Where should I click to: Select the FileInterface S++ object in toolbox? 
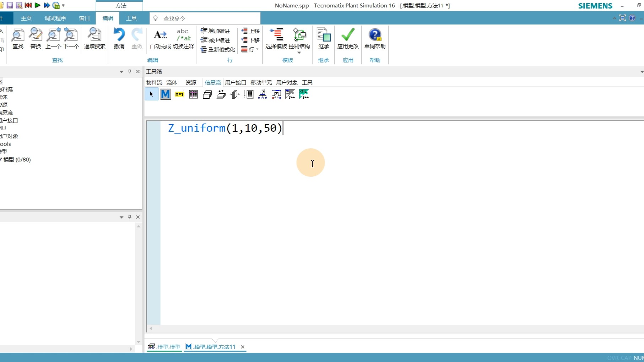[290, 94]
